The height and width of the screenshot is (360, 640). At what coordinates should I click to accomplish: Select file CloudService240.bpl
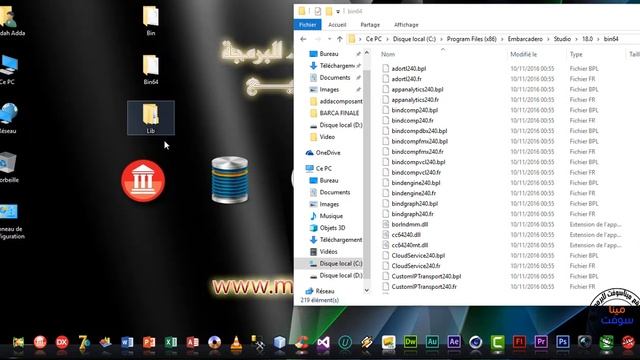[x=413, y=256]
